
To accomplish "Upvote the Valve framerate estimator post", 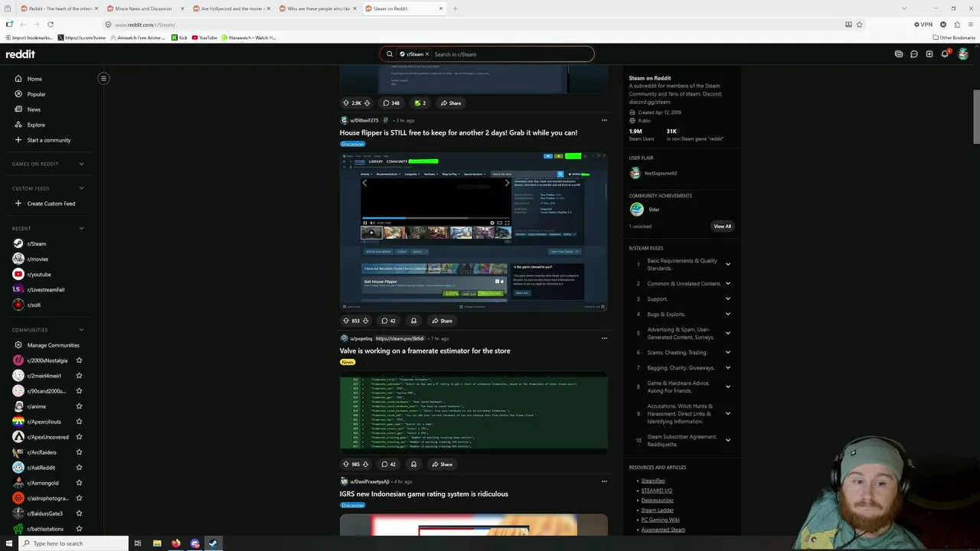I will pyautogui.click(x=346, y=464).
